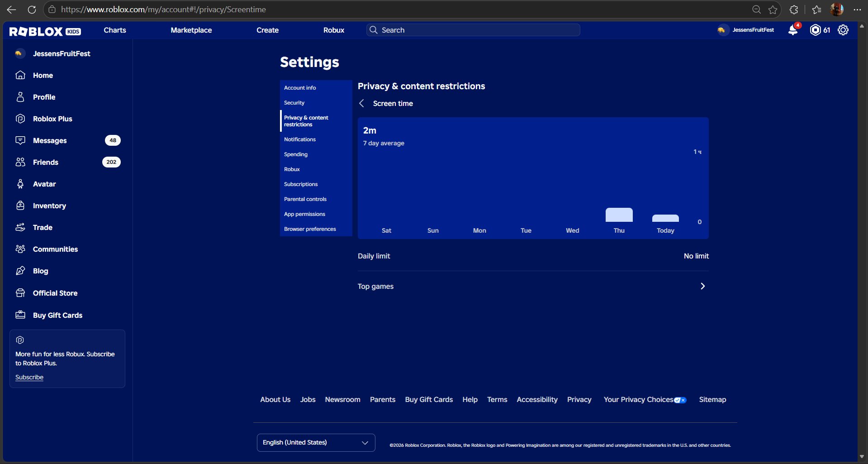
Task: Bookmark page using browser star icon
Action: [x=773, y=10]
